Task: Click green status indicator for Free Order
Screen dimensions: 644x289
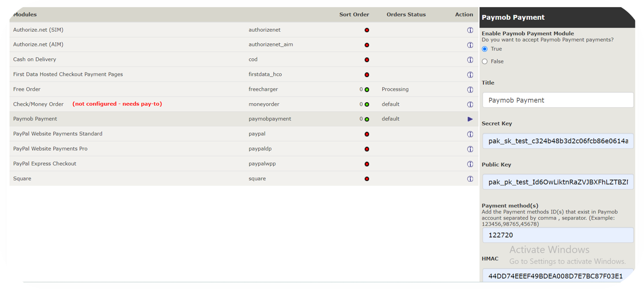Action: point(367,90)
